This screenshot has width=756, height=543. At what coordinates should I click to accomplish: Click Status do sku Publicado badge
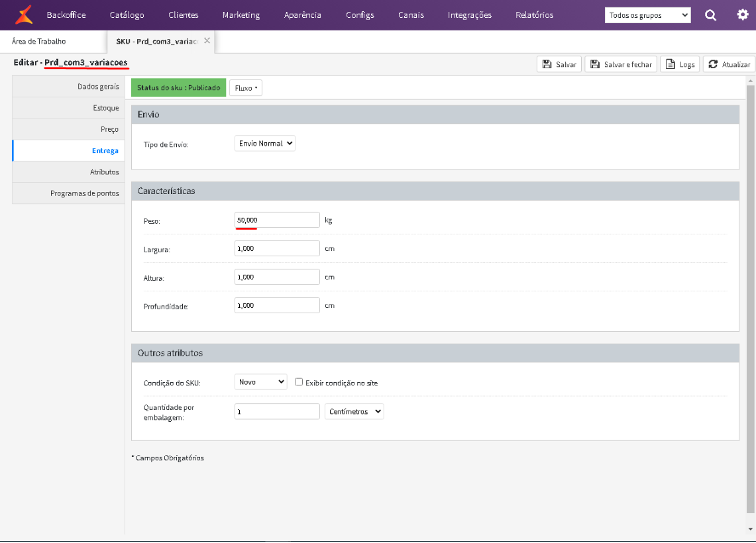pos(178,87)
